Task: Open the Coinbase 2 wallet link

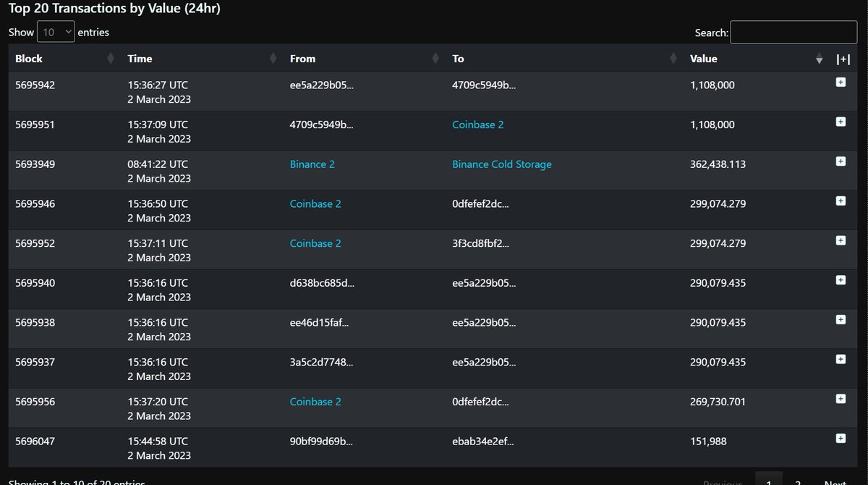Action: point(477,125)
